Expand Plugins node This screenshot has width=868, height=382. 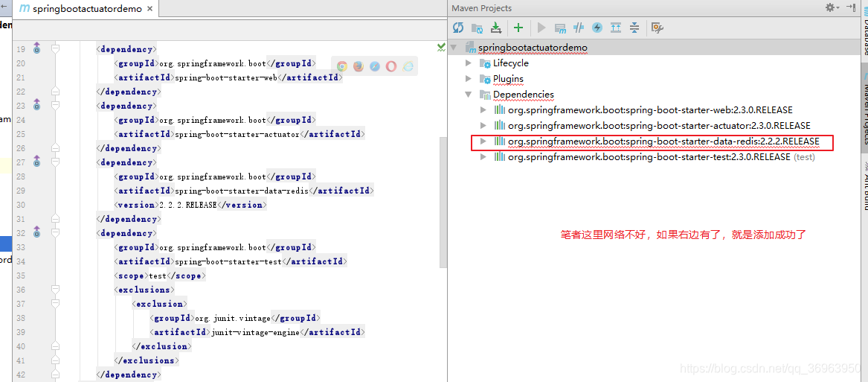coord(469,79)
